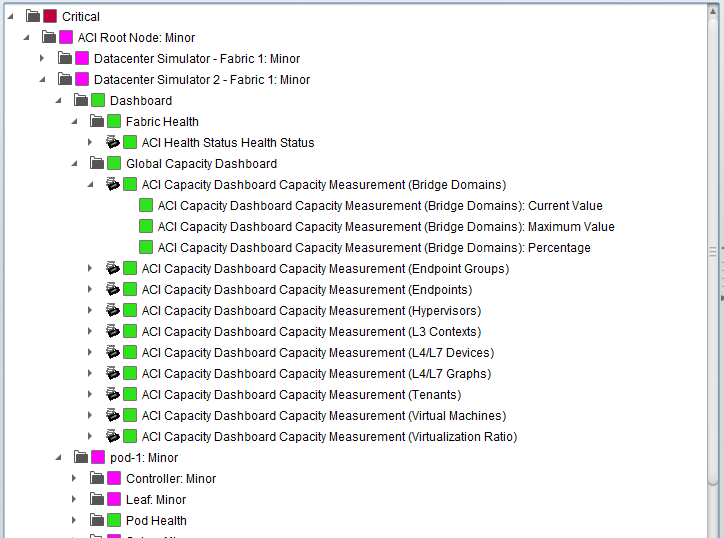Click the Dashboard folder icon
The image size is (724, 538).
(81, 101)
